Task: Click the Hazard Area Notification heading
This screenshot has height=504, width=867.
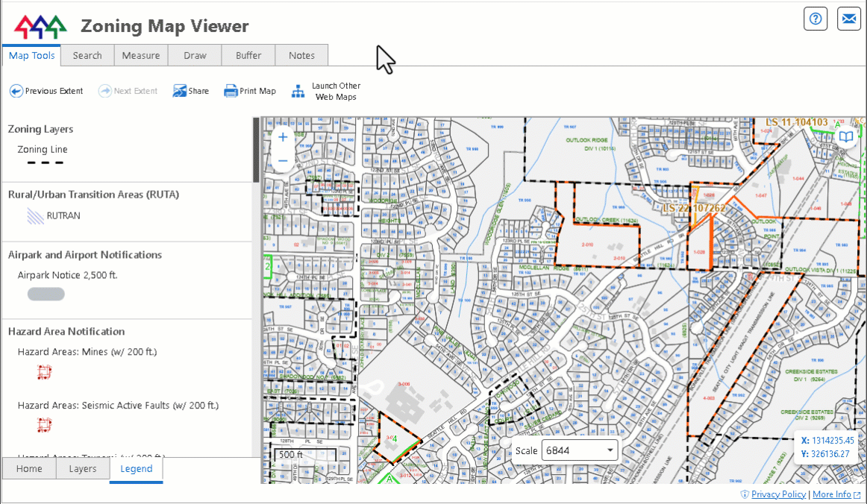Action: click(66, 332)
